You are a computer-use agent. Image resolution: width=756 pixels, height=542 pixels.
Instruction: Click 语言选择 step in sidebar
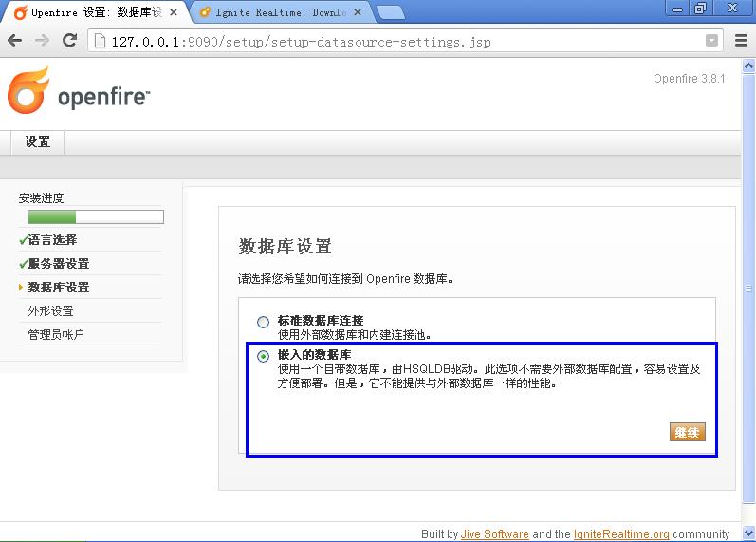pyautogui.click(x=52, y=240)
